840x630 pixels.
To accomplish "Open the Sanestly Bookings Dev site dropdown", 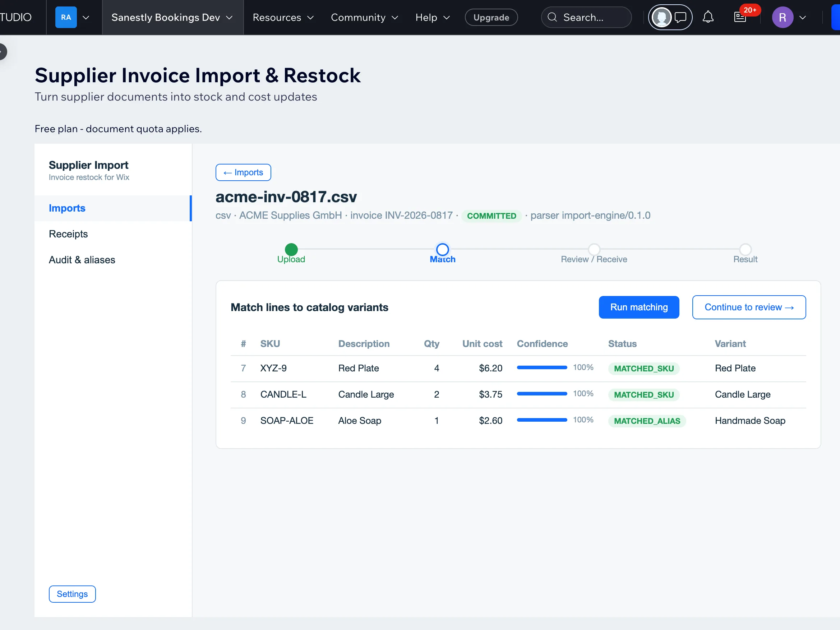I will pos(172,17).
